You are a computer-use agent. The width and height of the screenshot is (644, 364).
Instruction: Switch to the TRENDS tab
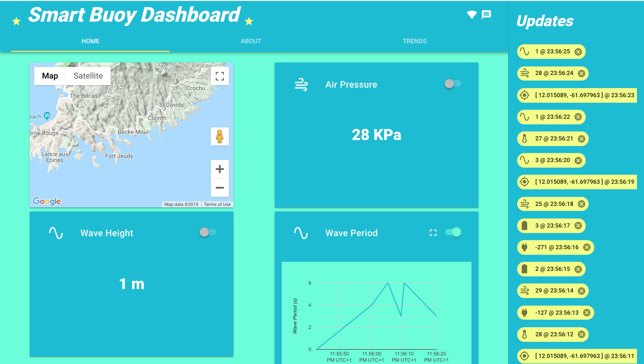coord(415,41)
